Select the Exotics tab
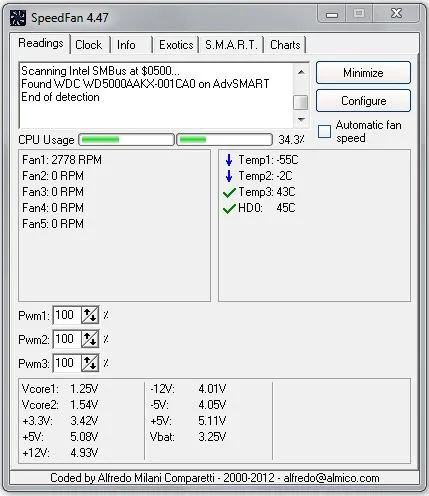Viewport: 429px width, 496px height. point(176,45)
